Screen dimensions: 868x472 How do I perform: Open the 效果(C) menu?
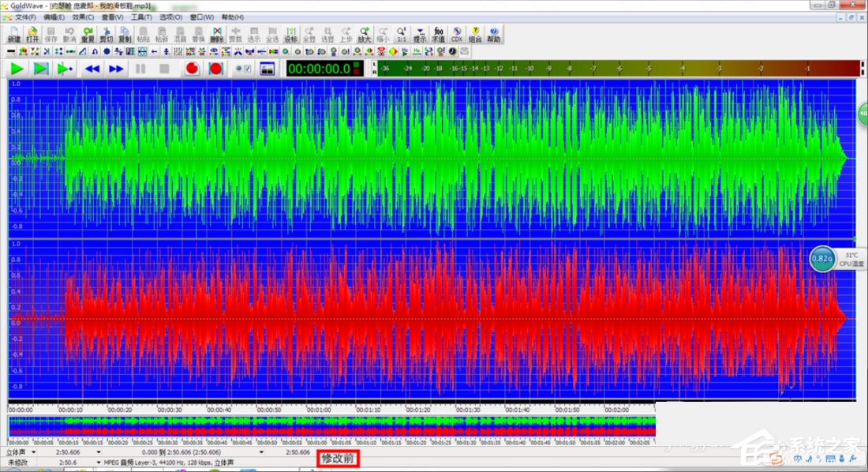[83, 17]
